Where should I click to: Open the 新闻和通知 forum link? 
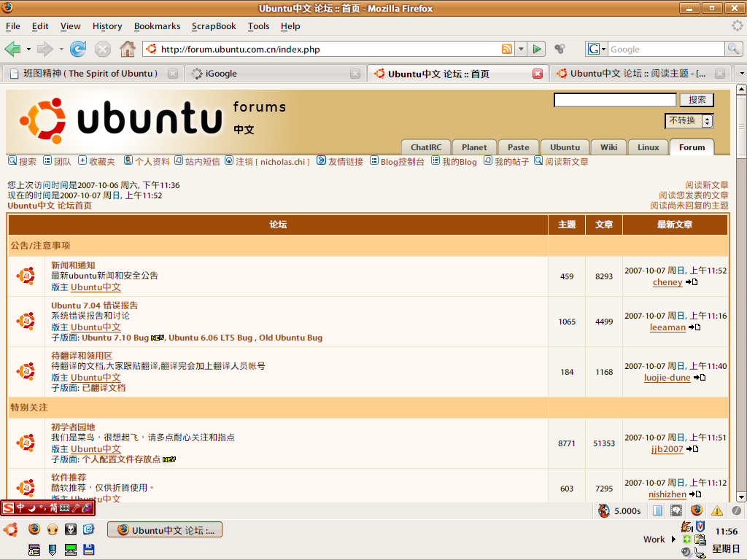(73, 265)
